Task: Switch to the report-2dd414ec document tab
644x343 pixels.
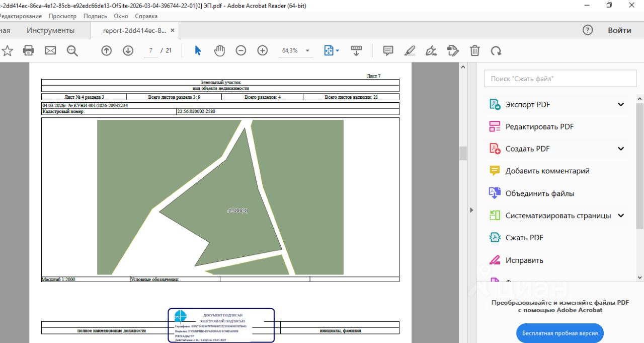Action: 134,30
